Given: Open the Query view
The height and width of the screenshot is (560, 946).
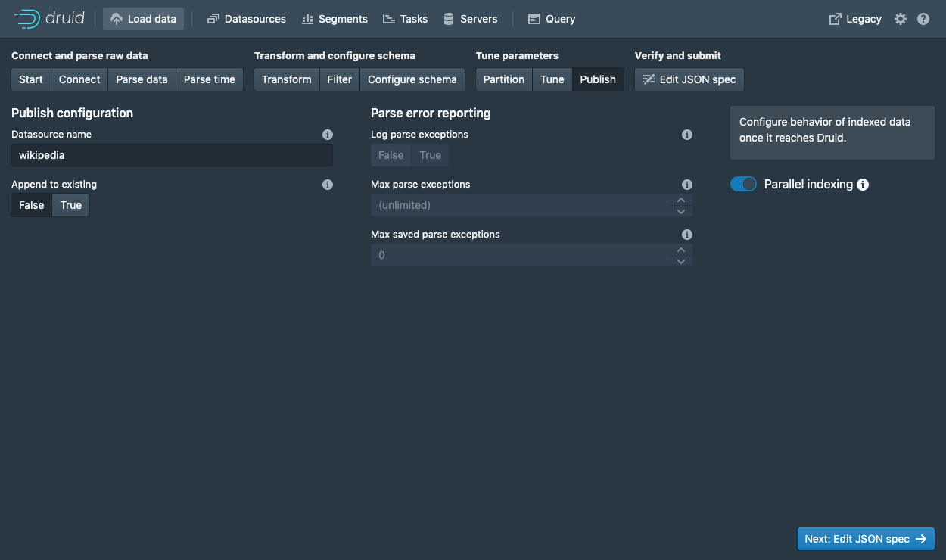Looking at the screenshot, I should click(x=552, y=19).
